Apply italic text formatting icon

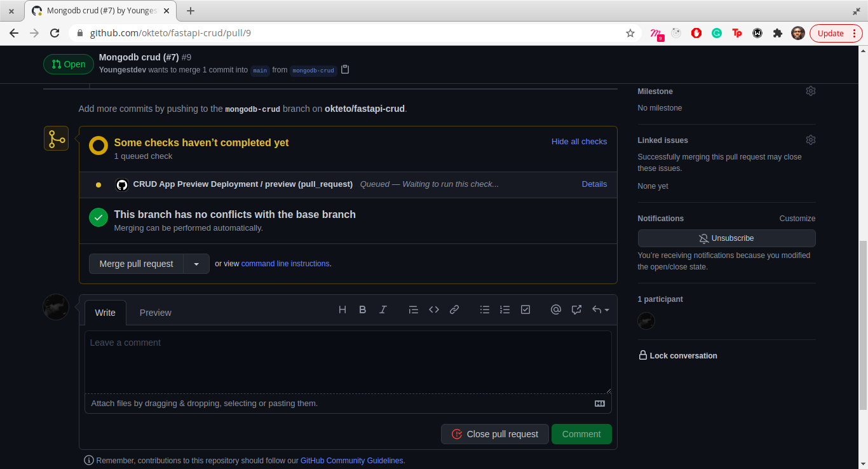coord(383,309)
